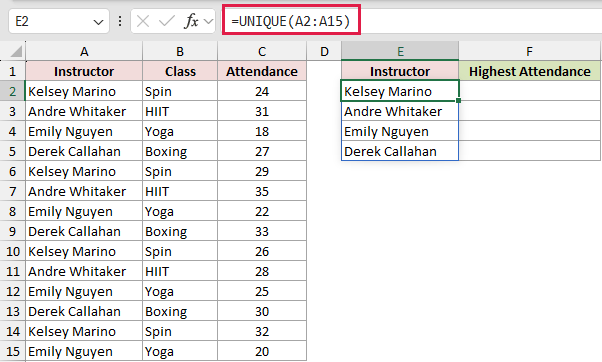Select attendance cell with value 20
The width and height of the screenshot is (602, 362).
[x=262, y=351]
